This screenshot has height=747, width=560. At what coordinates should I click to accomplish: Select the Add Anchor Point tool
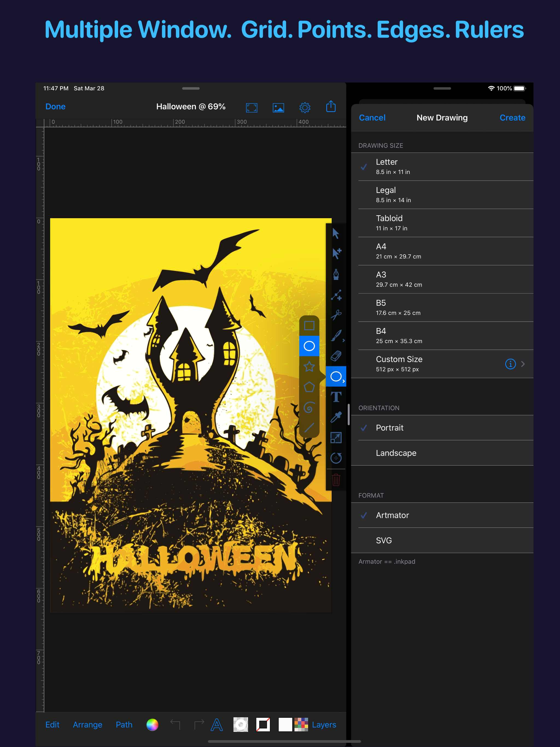point(336,295)
